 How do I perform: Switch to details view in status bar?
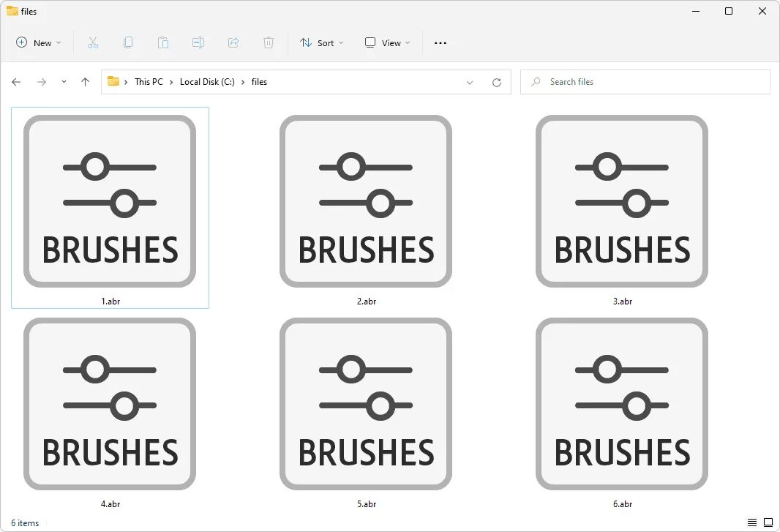(752, 522)
